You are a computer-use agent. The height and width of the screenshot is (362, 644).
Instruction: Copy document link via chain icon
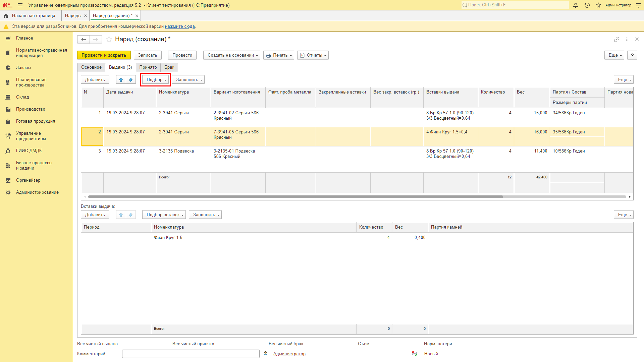pos(616,40)
